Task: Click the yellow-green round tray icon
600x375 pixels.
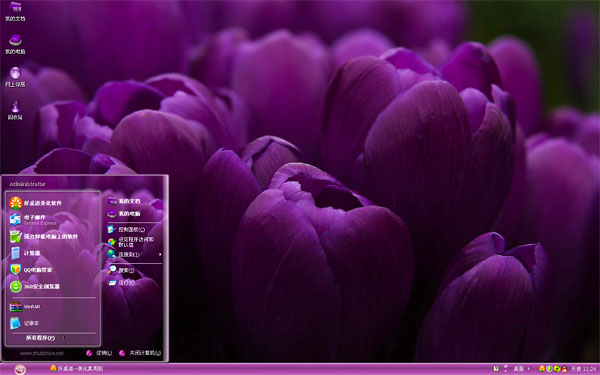Action: pyautogui.click(x=557, y=369)
